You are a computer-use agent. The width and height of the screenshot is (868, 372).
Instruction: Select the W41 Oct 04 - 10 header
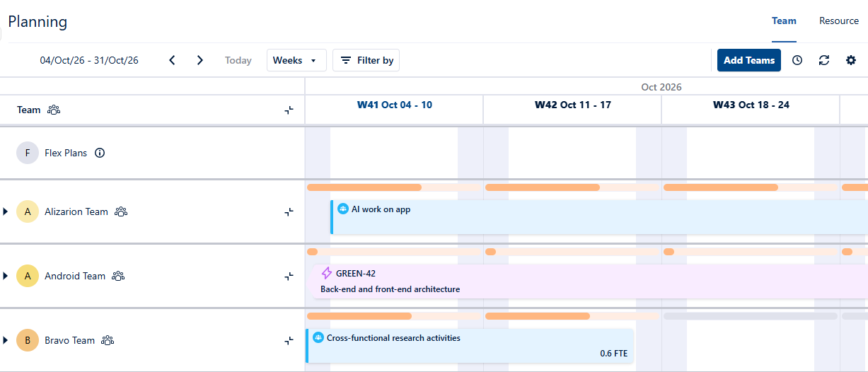coord(394,105)
